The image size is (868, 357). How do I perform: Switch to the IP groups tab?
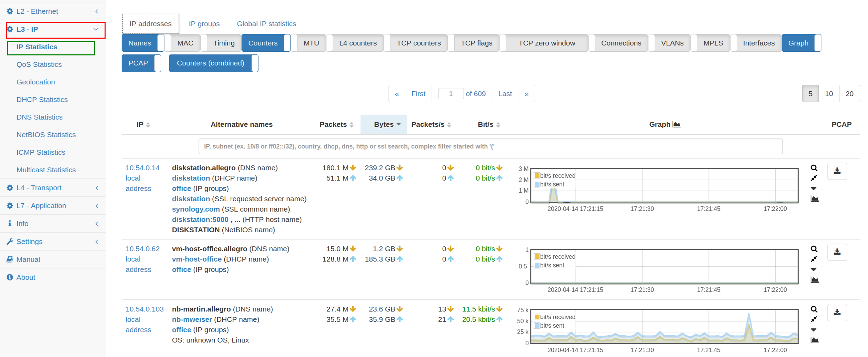point(204,24)
